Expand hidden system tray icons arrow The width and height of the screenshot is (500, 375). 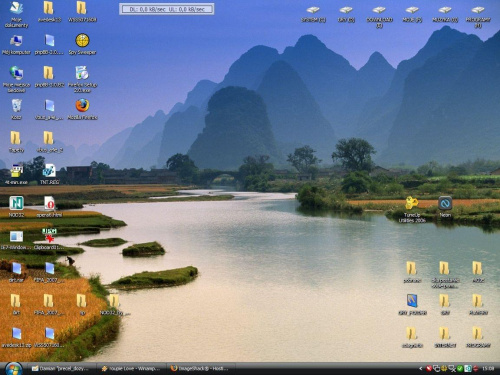[x=421, y=368]
